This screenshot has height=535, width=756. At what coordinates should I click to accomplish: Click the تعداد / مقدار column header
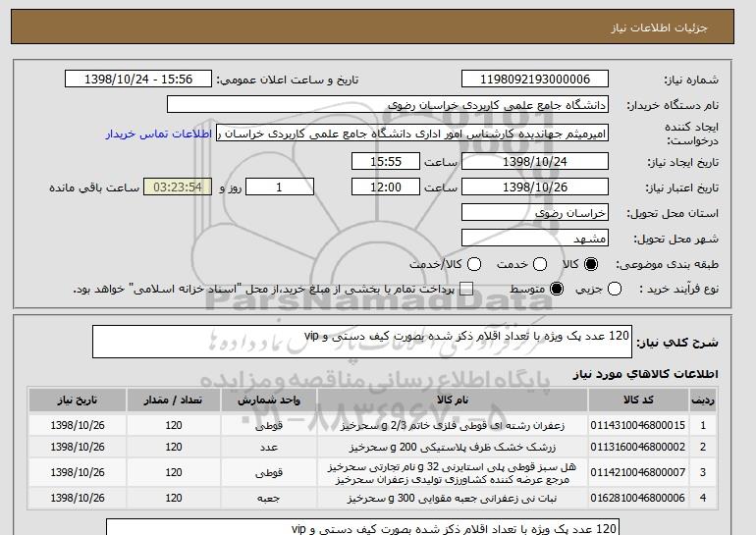coord(174,401)
